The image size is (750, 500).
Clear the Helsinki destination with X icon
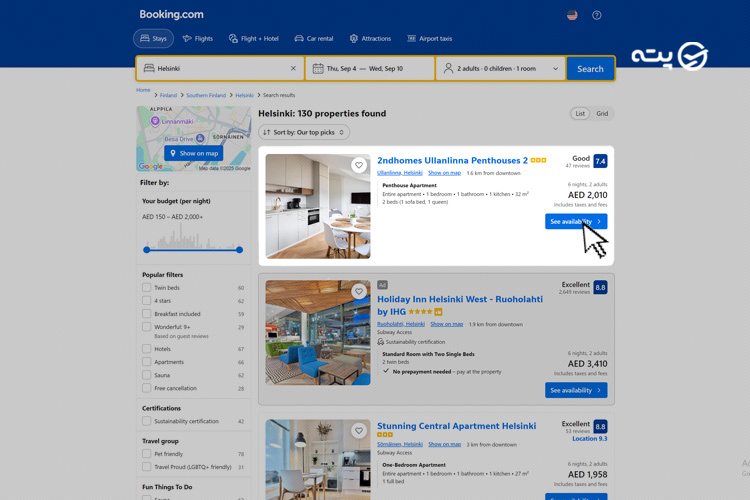tap(293, 69)
